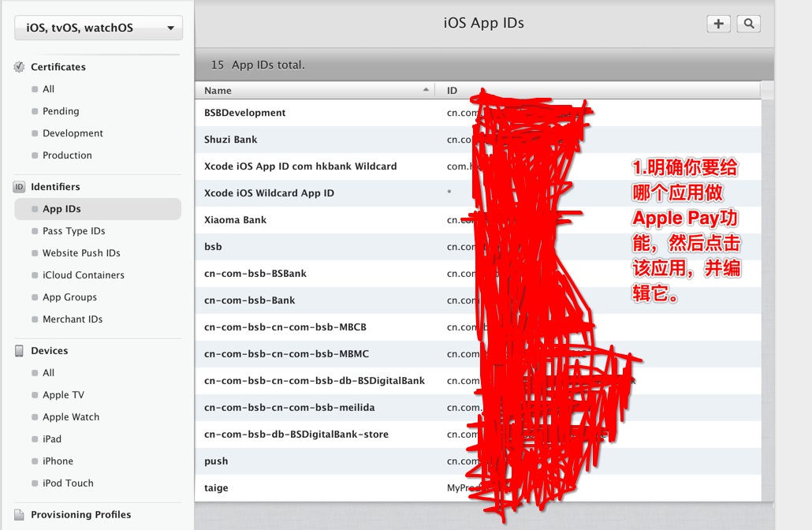This screenshot has height=530, width=812.
Task: Select cn-com-bsb-BSBank row
Action: coord(478,274)
